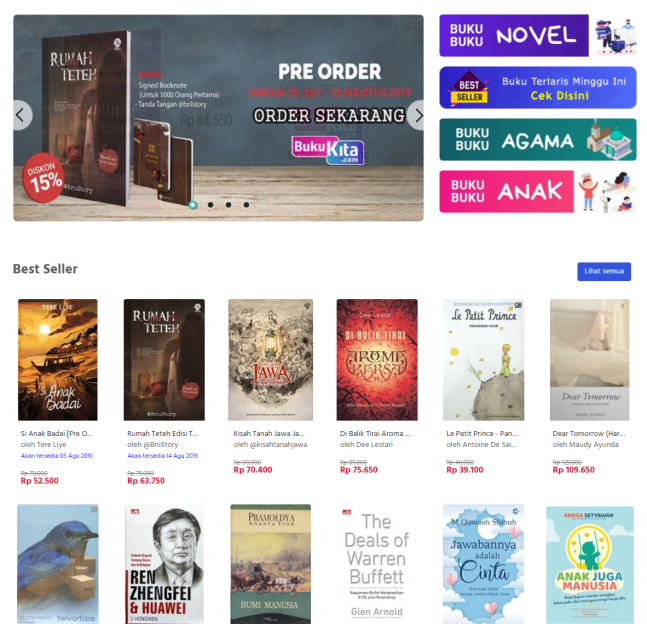Click the BukuKita.com logo in banner
647x624 pixels.
tap(328, 151)
